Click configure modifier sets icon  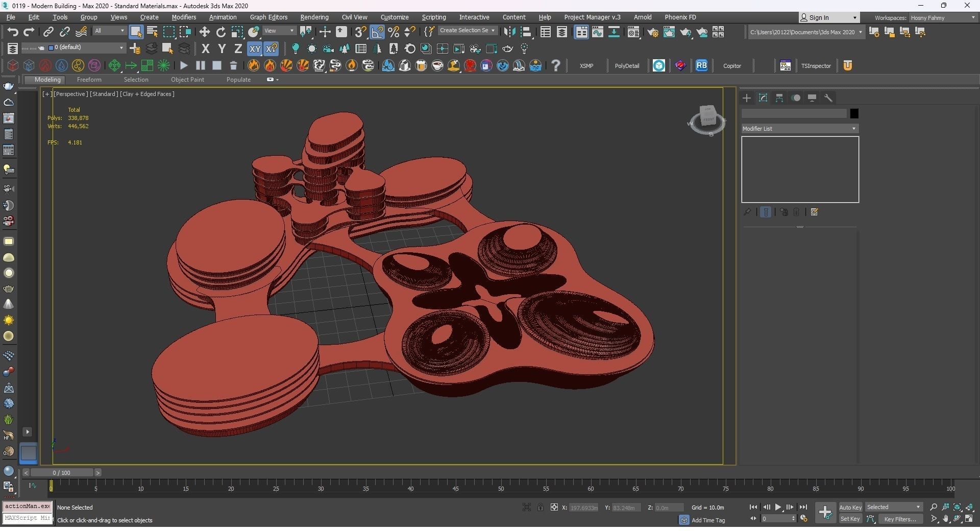click(x=815, y=212)
